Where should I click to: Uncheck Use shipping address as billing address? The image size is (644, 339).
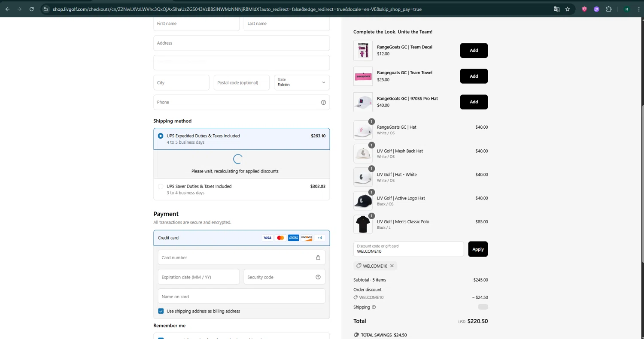(x=161, y=311)
